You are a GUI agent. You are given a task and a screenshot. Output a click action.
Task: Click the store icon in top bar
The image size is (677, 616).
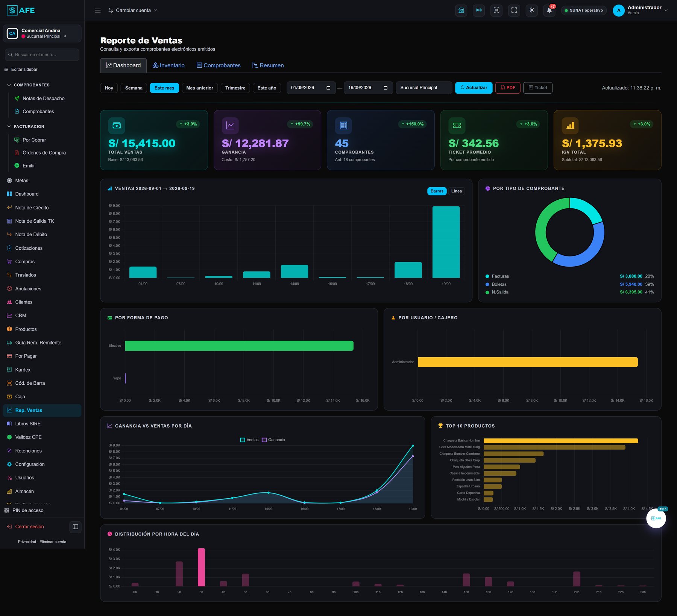click(461, 10)
